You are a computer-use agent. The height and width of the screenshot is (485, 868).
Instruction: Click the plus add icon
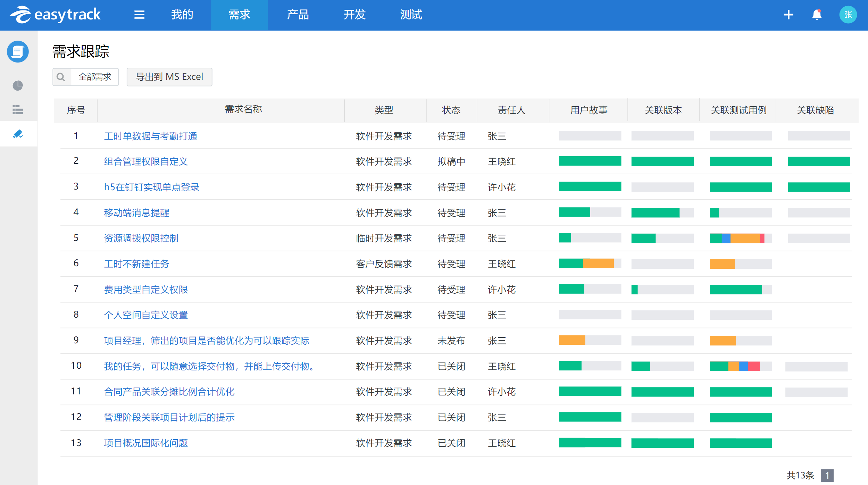click(788, 15)
